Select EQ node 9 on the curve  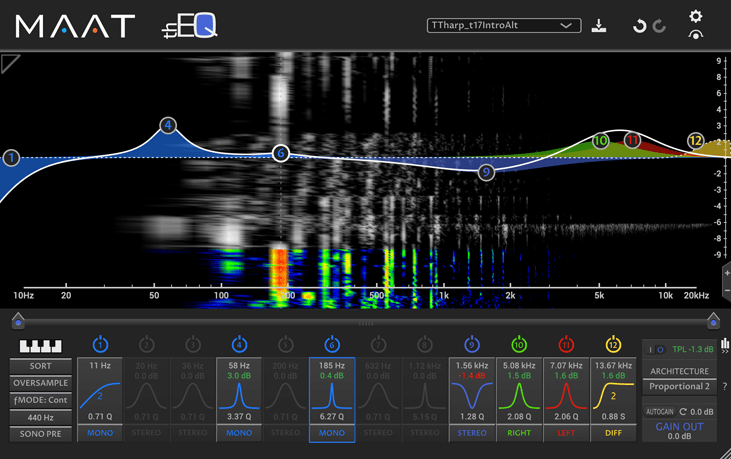pos(486,172)
